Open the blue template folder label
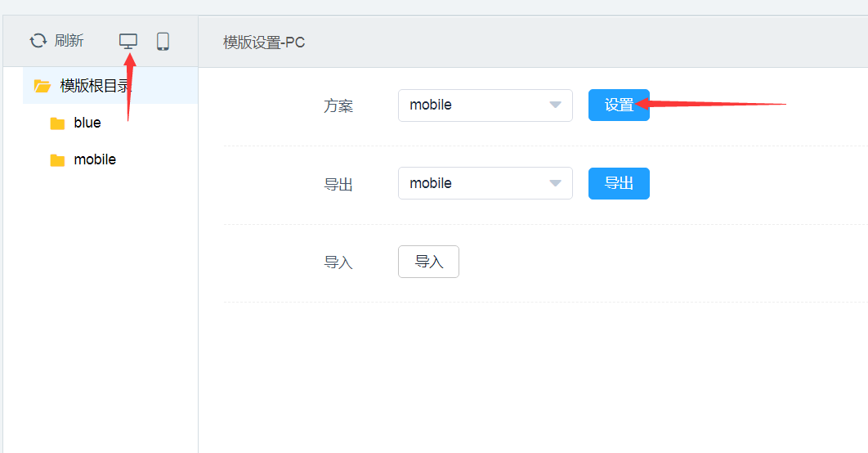Viewport: 868px width, 453px height. 87,123
